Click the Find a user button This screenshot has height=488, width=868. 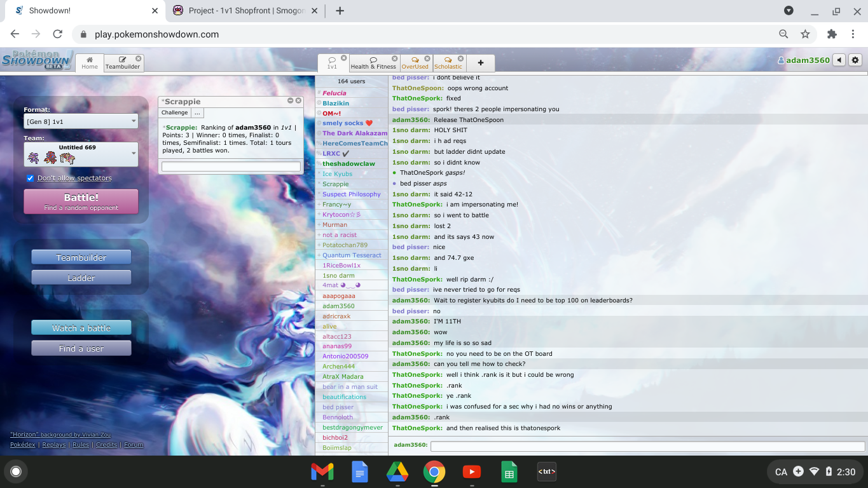tap(81, 348)
